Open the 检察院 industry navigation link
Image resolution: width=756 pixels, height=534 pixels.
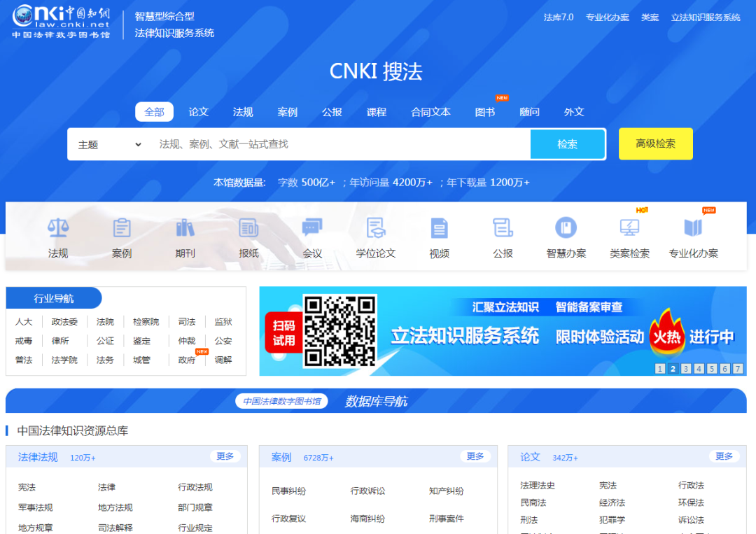point(146,322)
